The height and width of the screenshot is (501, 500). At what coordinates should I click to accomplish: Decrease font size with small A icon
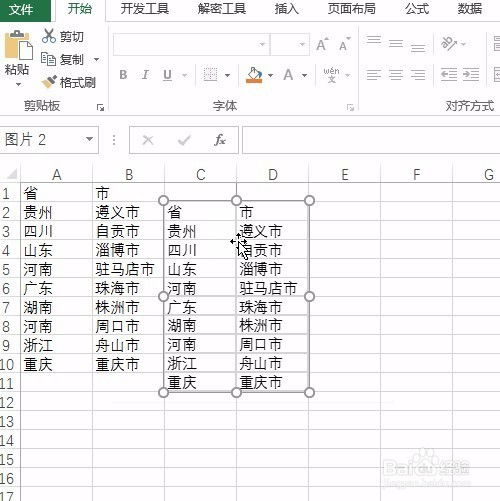click(344, 44)
